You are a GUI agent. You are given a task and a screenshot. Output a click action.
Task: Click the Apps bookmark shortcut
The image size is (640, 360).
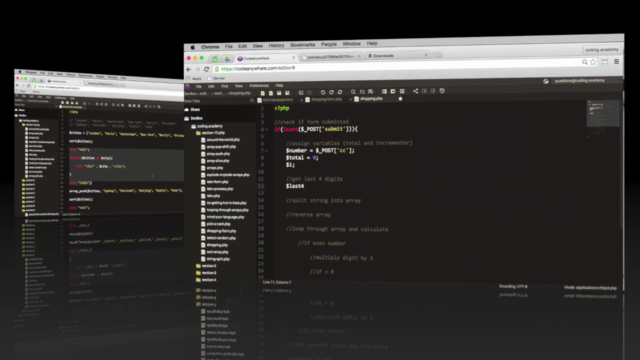[194, 78]
